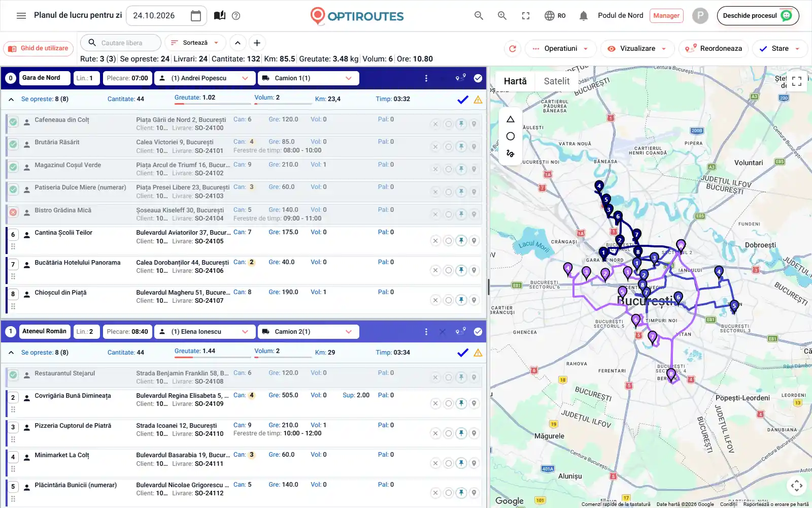Select the circle draw tool on map
Screen dimensions: 812x508
[511, 136]
